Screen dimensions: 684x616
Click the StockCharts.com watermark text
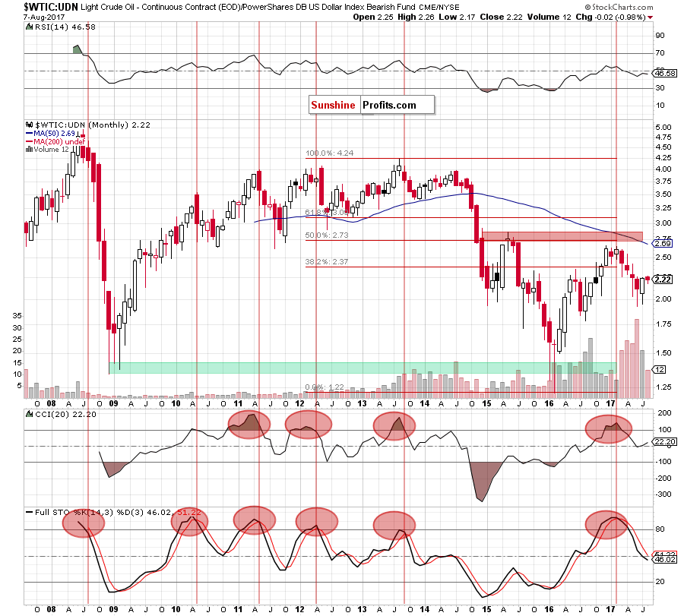pos(619,7)
